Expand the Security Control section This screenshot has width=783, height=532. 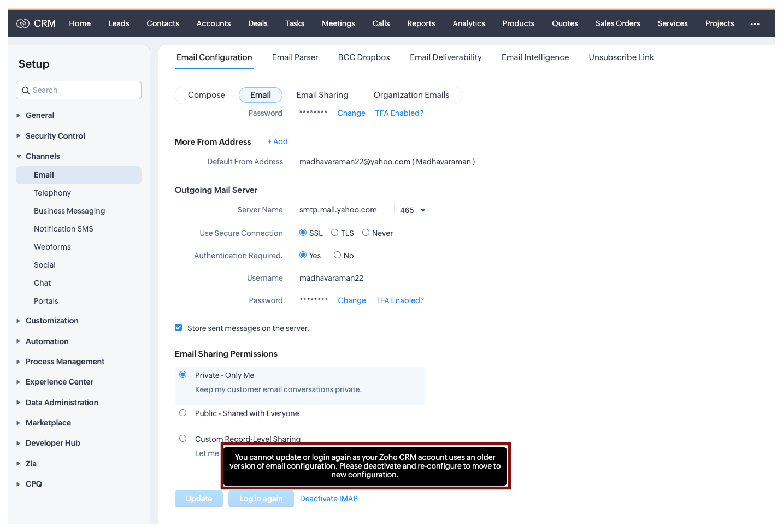point(19,136)
